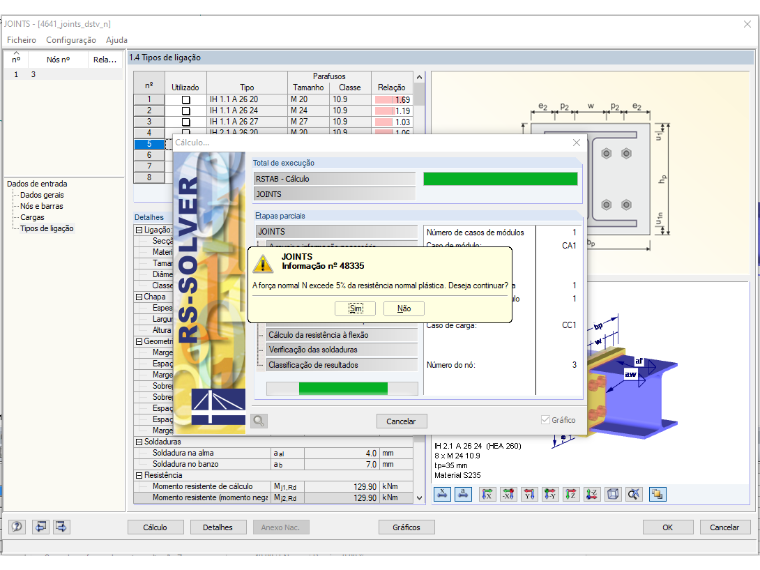Select Tipos de ligação in navigator tree
Screen dimensions: 760x570
point(47,228)
